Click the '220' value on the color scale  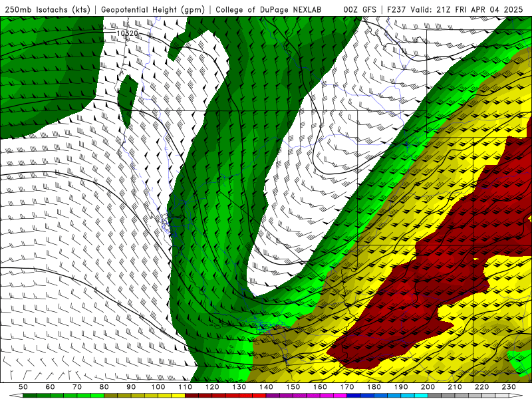[x=482, y=387]
